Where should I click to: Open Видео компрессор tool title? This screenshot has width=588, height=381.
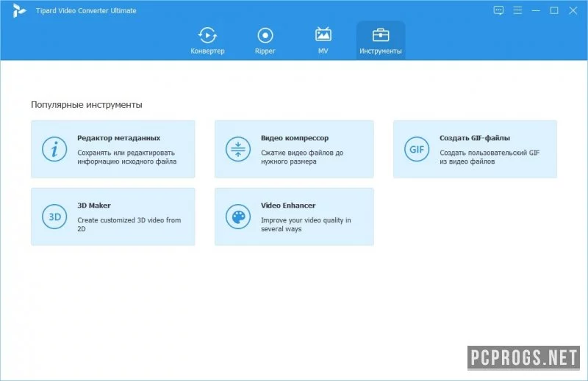[295, 138]
